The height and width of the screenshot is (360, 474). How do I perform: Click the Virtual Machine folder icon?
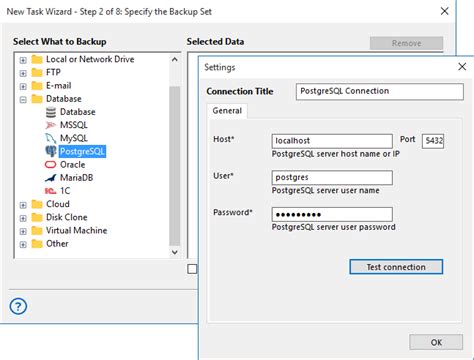click(37, 231)
